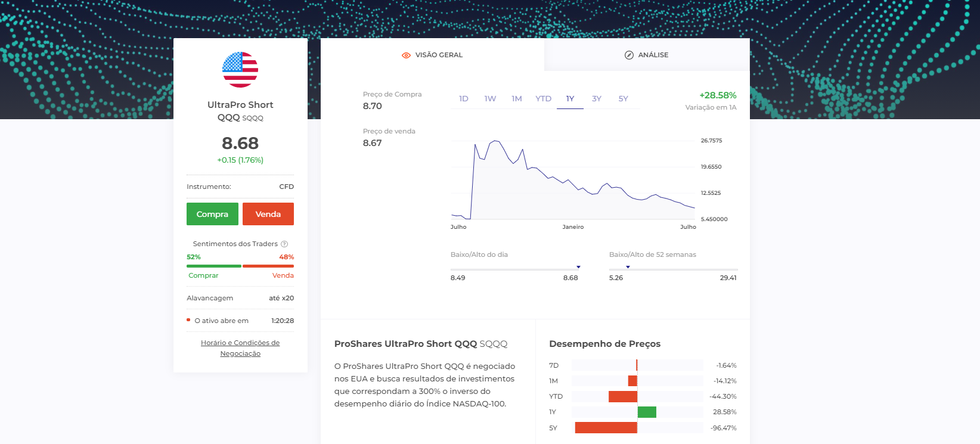
Task: Click the 26.7575 axis label
Action: pyautogui.click(x=711, y=141)
